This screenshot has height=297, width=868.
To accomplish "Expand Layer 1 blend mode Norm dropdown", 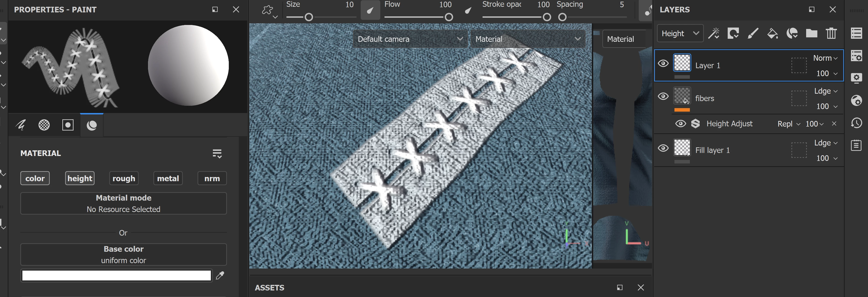I will coord(825,58).
